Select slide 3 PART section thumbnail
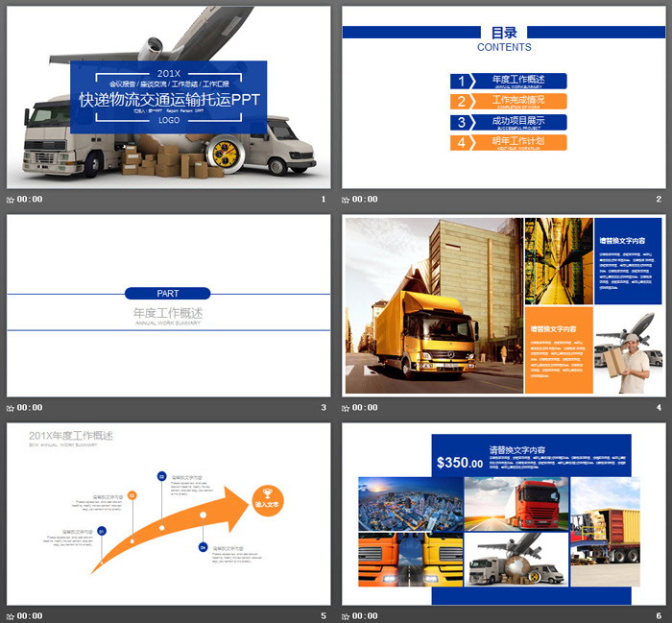The height and width of the screenshot is (623, 672). pyautogui.click(x=168, y=305)
